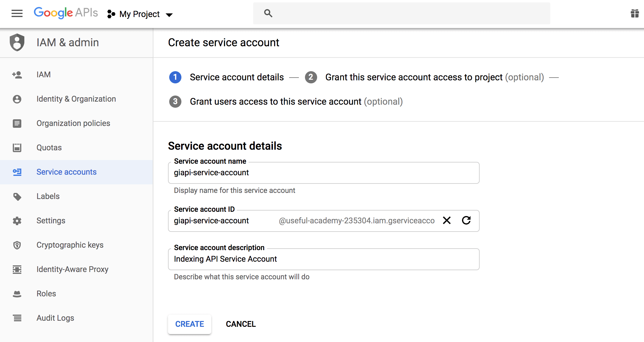Go to Identity & Organization
644x342 pixels.
click(76, 99)
